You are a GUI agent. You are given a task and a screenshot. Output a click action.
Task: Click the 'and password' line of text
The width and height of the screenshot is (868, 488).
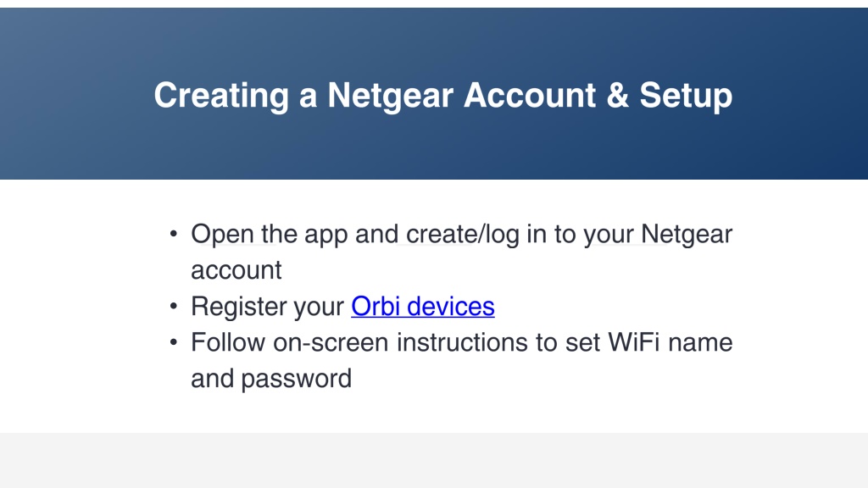[x=271, y=380]
